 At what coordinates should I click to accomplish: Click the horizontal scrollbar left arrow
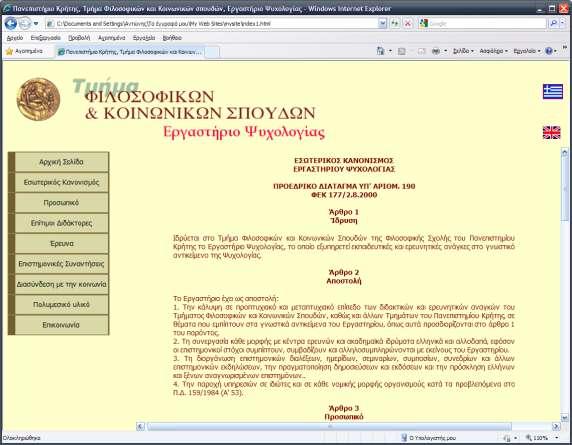(140, 426)
